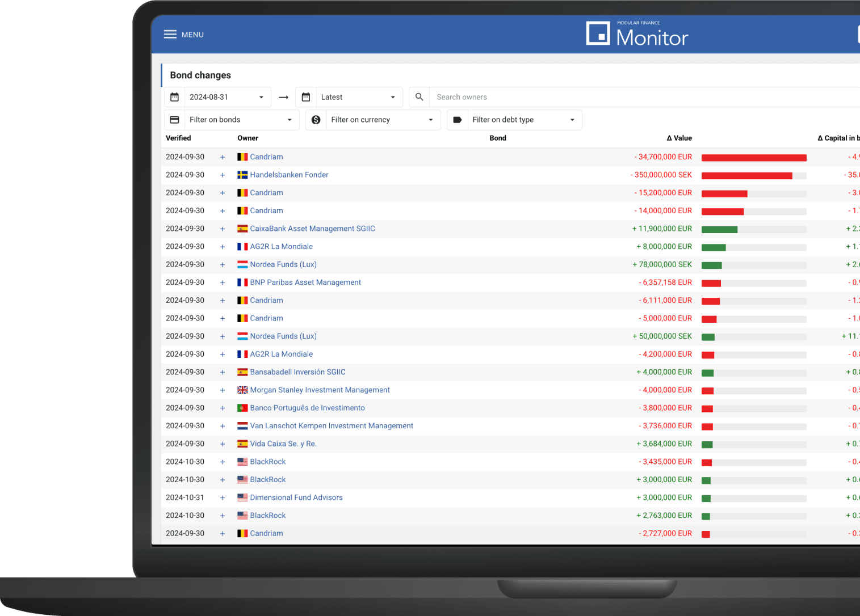Click the Spanish flag next to Vida Caixa
860x616 pixels.
coord(242,444)
